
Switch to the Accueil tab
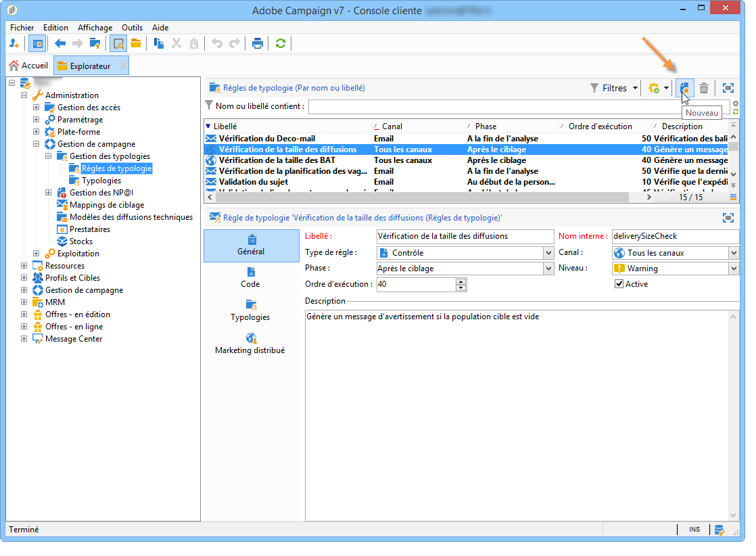point(29,66)
